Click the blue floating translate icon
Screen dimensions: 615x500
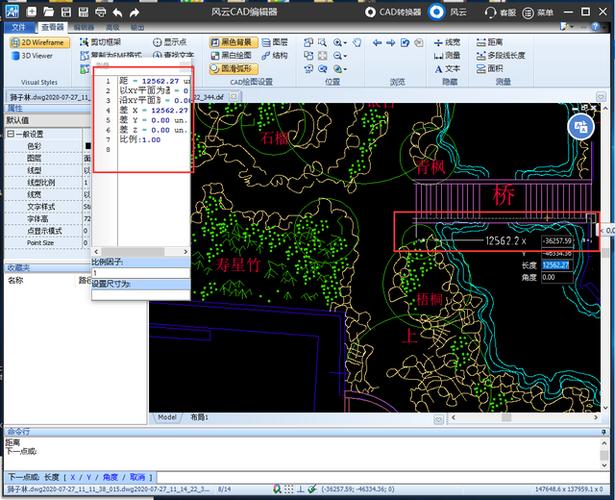pyautogui.click(x=581, y=127)
